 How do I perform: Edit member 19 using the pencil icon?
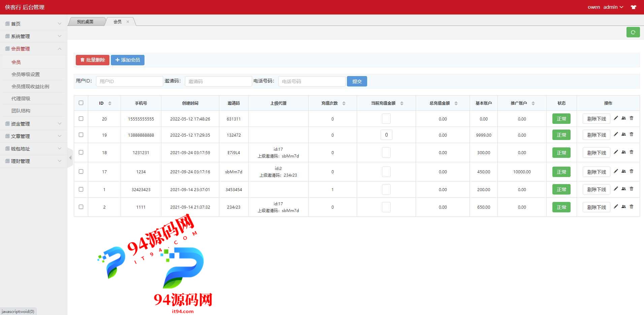coord(616,134)
